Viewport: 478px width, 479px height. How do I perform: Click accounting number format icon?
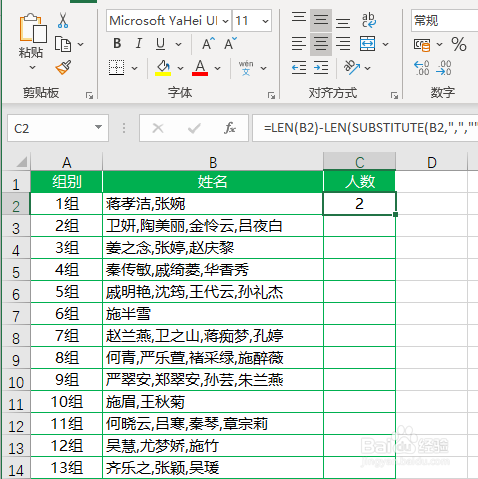click(x=422, y=45)
